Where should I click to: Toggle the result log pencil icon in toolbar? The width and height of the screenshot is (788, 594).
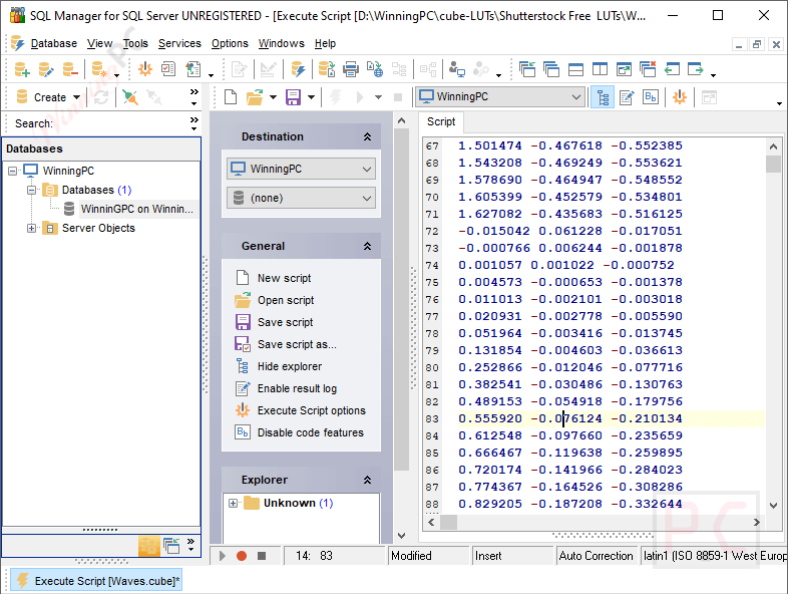pos(627,97)
